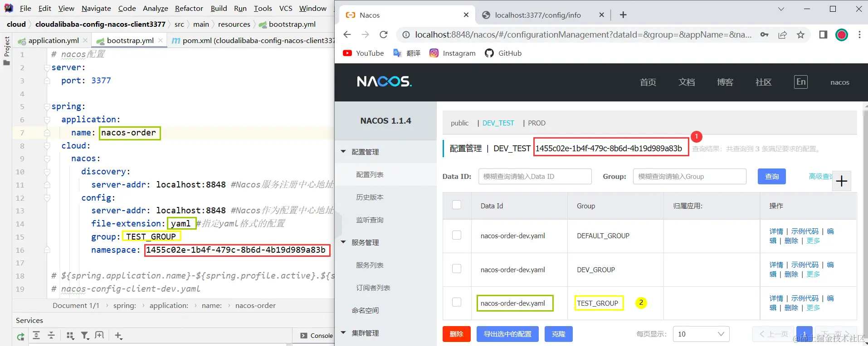Screen dimensions: 868x346
Task: Click the browser back arrow
Action: point(347,34)
